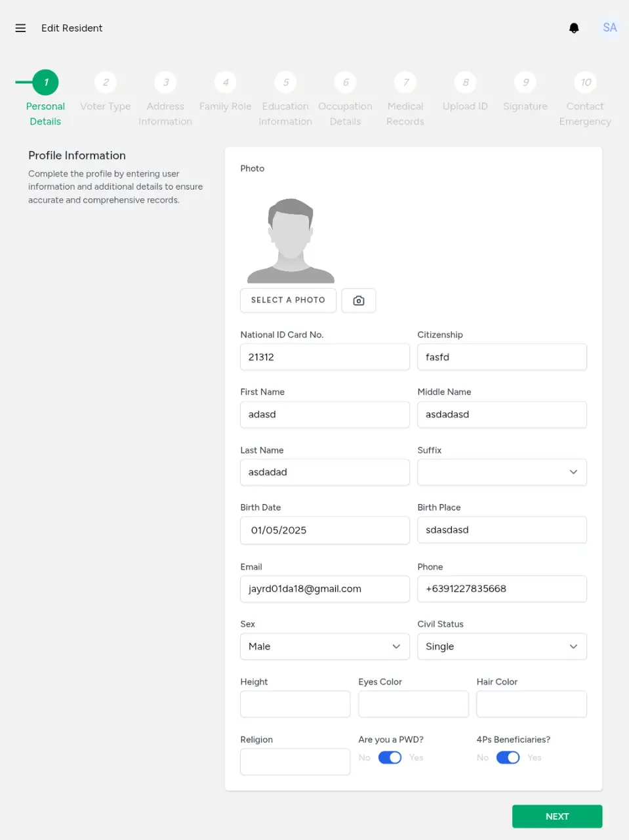Open the Suffix dropdown
This screenshot has height=840, width=629.
click(x=502, y=472)
